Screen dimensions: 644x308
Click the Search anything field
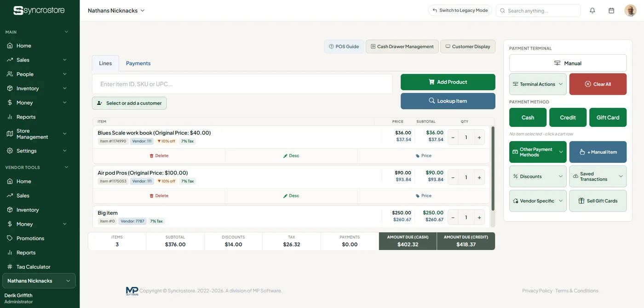coord(538,11)
